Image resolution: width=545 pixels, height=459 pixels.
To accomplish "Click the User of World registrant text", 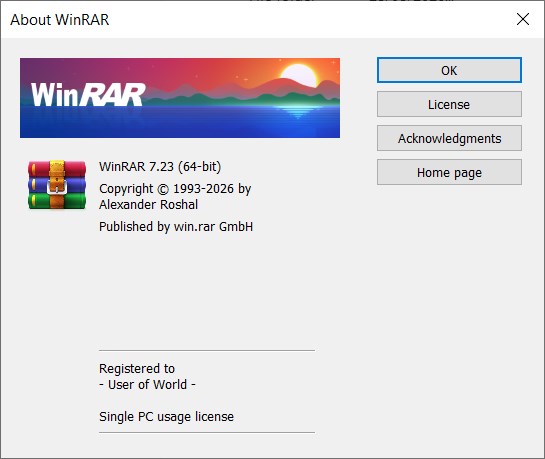I will [147, 385].
